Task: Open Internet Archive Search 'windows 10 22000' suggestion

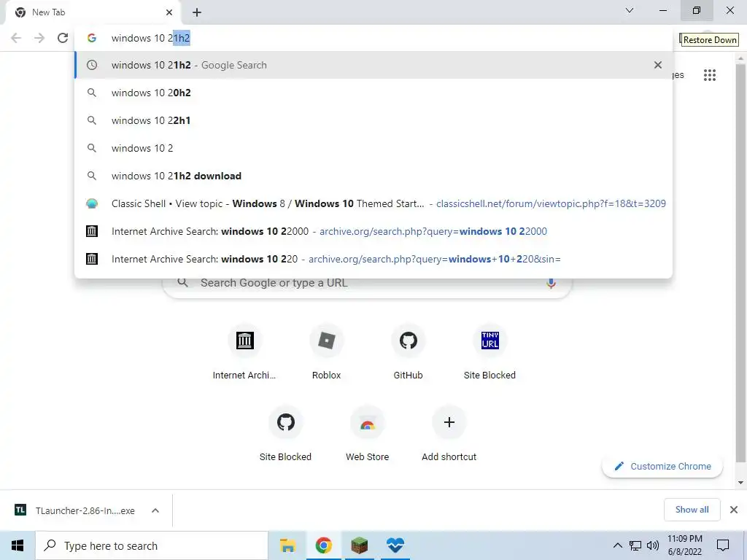Action: (x=373, y=231)
